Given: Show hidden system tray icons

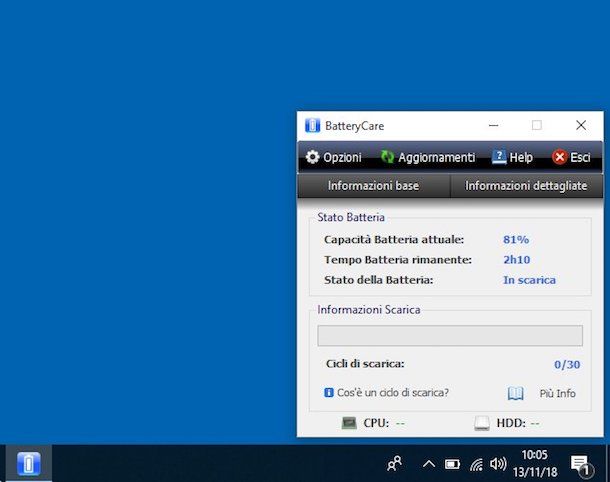Looking at the screenshot, I should (x=429, y=464).
